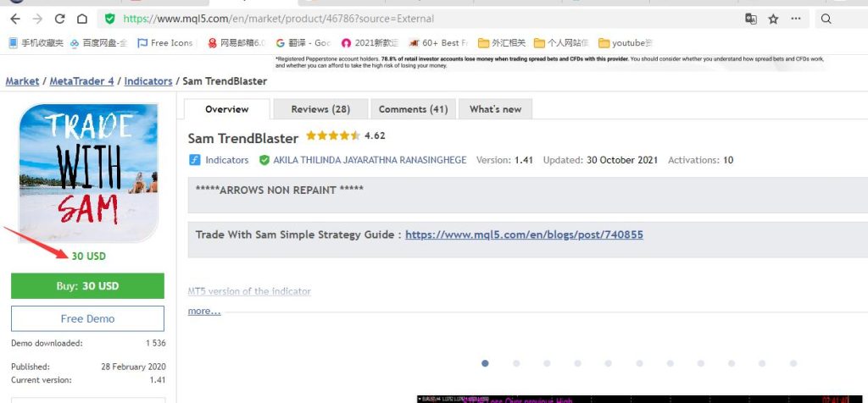Click the browser back arrow
The height and width of the screenshot is (403, 868).
tap(14, 18)
